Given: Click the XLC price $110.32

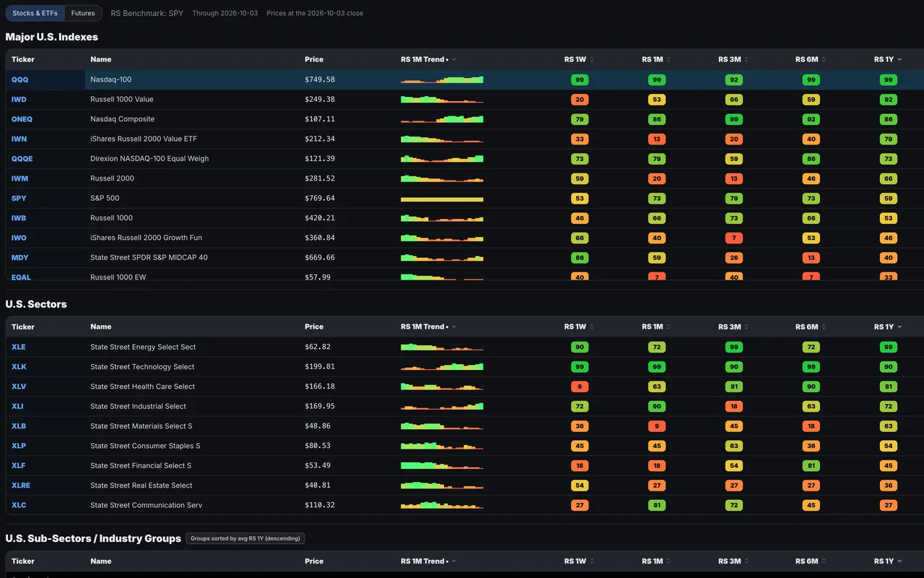Looking at the screenshot, I should (x=320, y=505).
